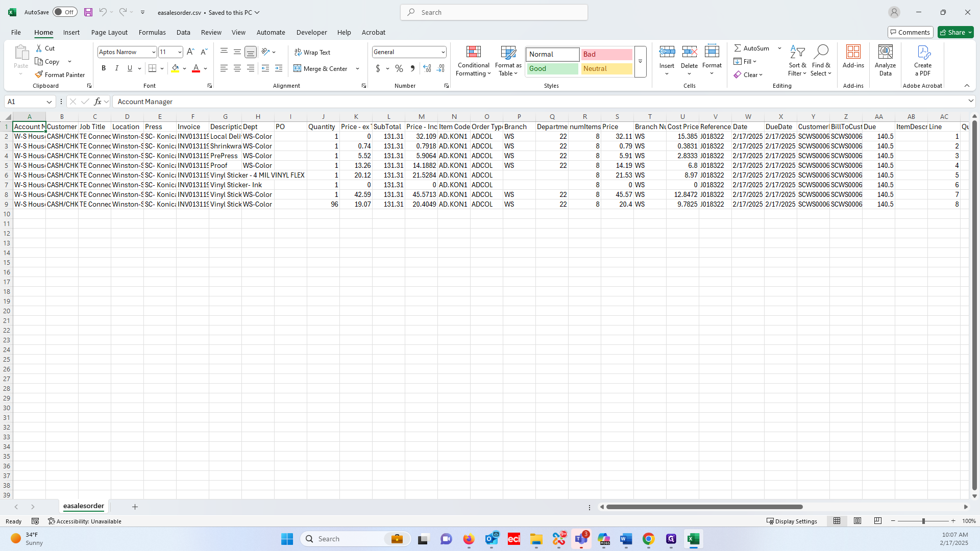Open the font size dropdown
Image resolution: width=980 pixels, height=551 pixels.
[180, 52]
